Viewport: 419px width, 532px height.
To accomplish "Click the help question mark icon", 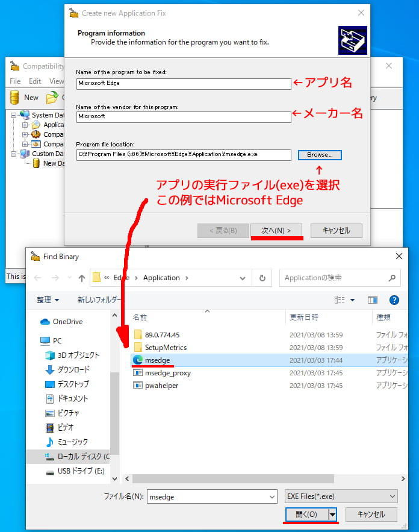I will [x=394, y=300].
